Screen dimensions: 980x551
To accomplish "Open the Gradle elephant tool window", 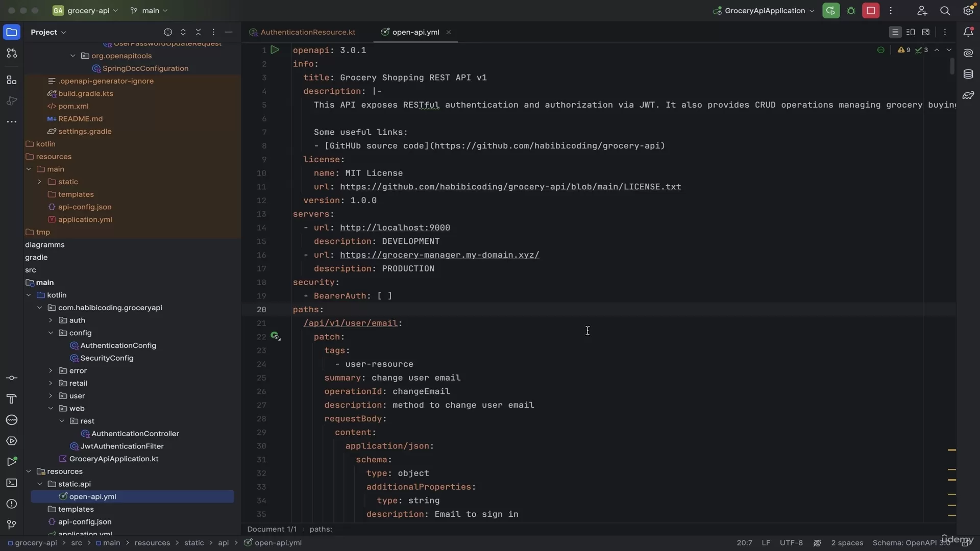I will click(x=968, y=95).
